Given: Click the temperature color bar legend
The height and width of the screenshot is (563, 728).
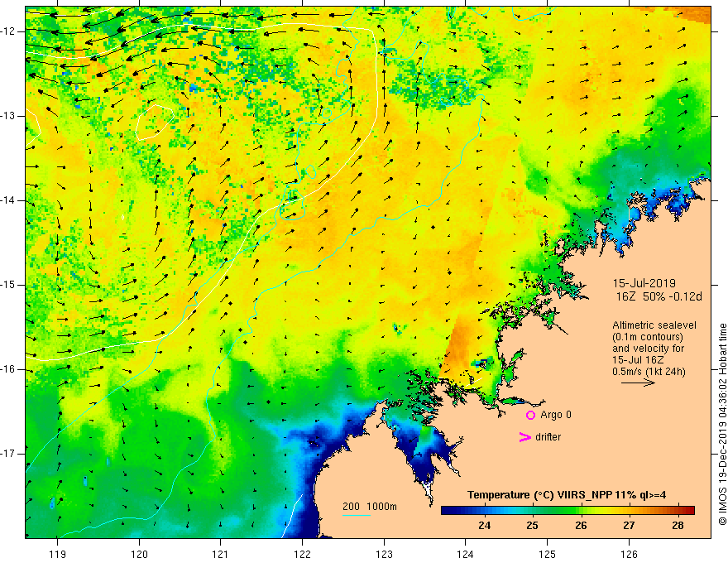Looking at the screenshot, I should point(568,511).
